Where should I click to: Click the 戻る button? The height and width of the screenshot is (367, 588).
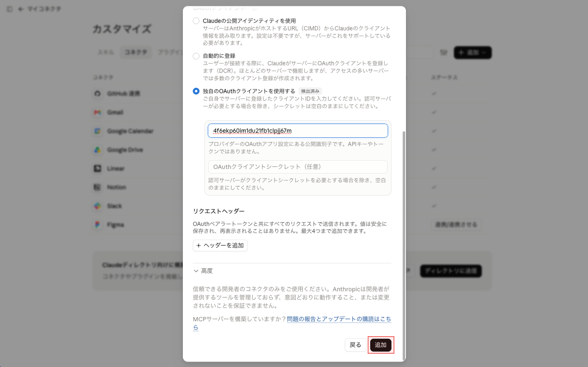356,345
